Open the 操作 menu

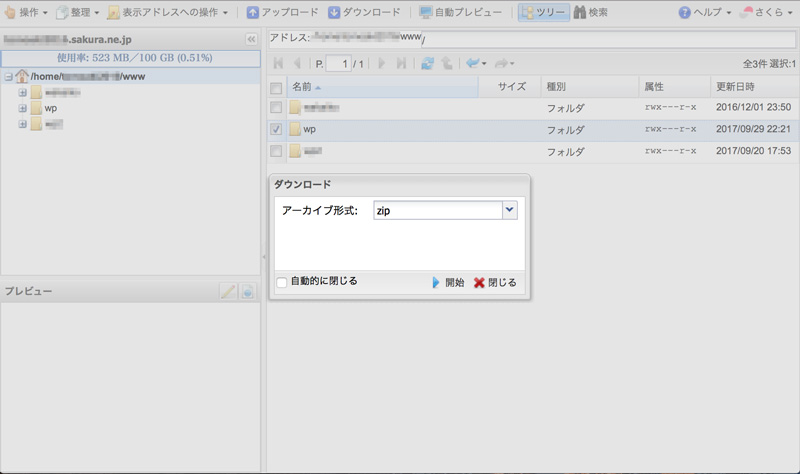click(x=26, y=12)
